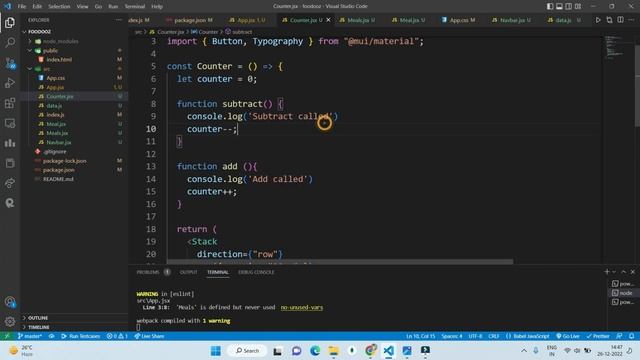Switch to the App.css editor tab

[462, 20]
